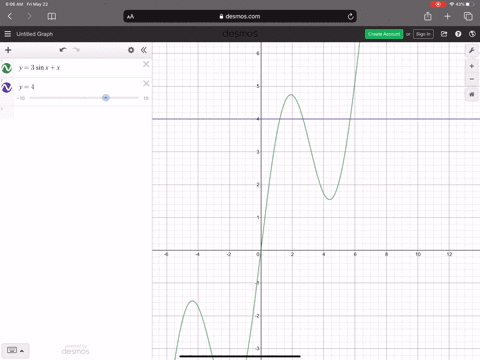Screen dimensions: 480x360
Task: Show all Safari tabs overview
Action: pyautogui.click(x=468, y=16)
